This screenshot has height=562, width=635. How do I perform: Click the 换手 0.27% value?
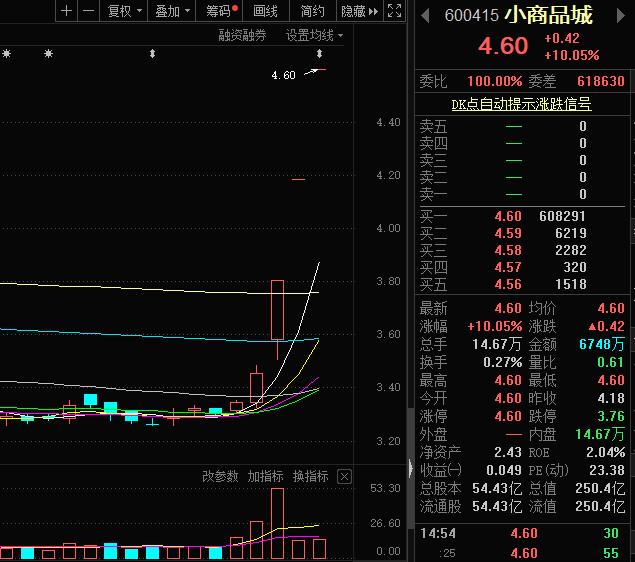tap(502, 362)
